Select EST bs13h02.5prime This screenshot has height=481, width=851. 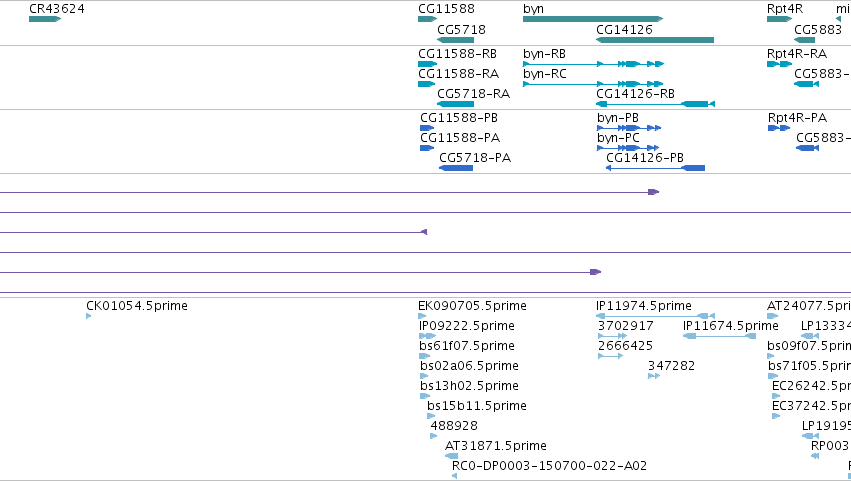click(469, 386)
